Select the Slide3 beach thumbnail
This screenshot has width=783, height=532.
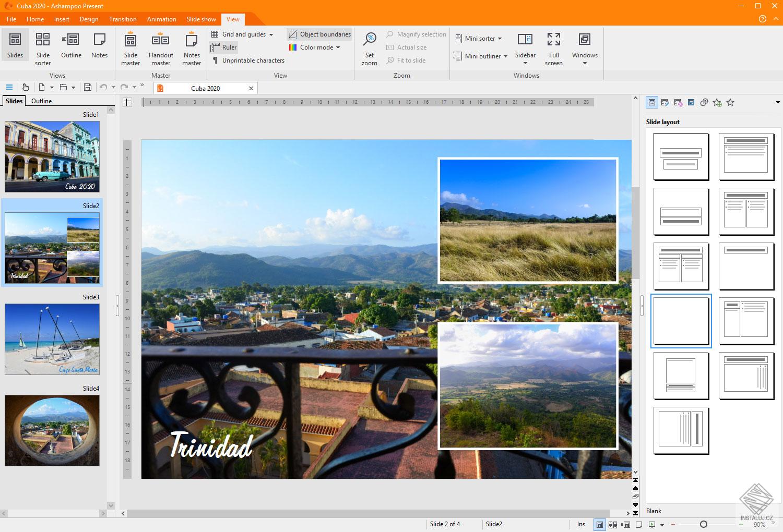click(52, 339)
